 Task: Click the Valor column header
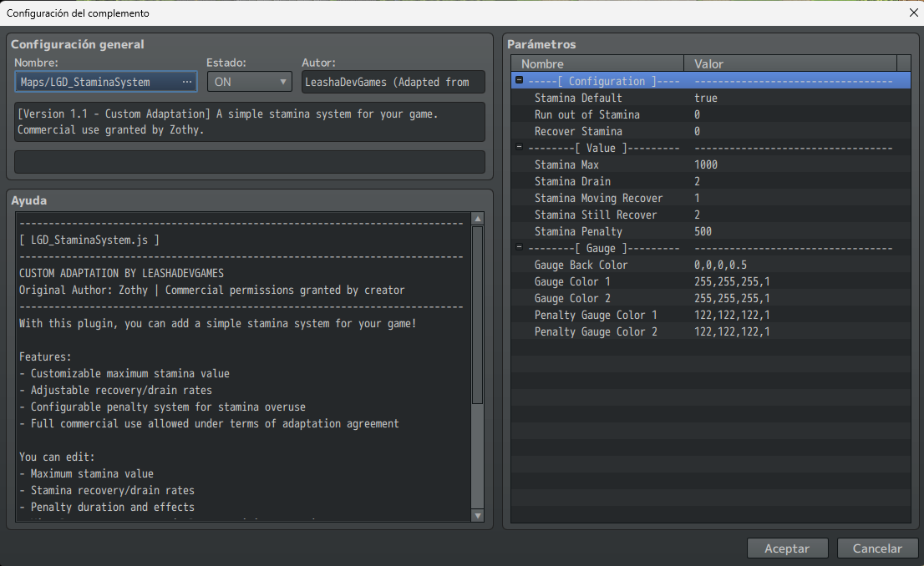(790, 63)
